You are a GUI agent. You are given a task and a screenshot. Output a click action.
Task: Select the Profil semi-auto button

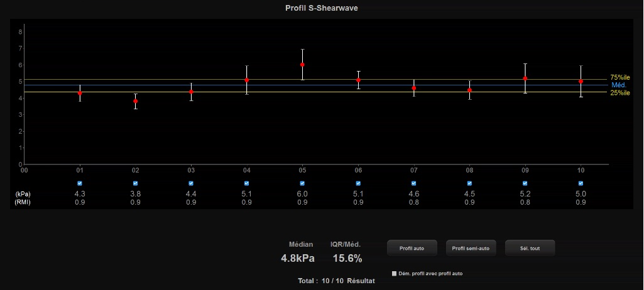[x=471, y=248]
